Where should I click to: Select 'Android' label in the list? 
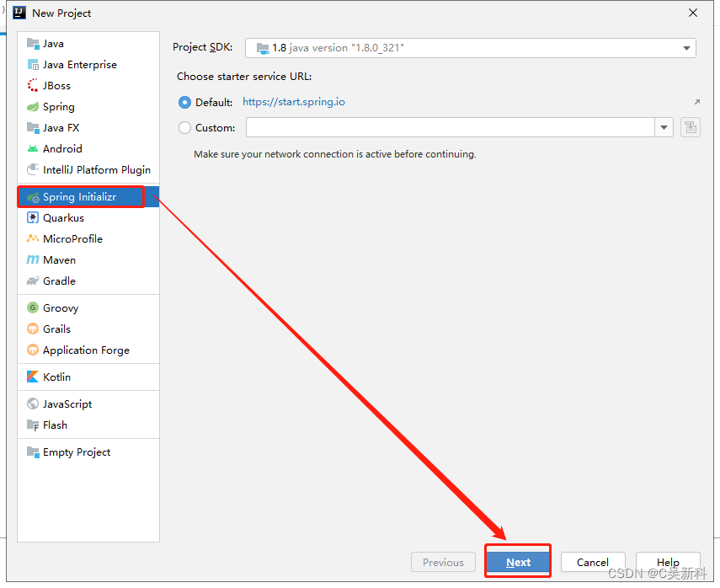[62, 149]
